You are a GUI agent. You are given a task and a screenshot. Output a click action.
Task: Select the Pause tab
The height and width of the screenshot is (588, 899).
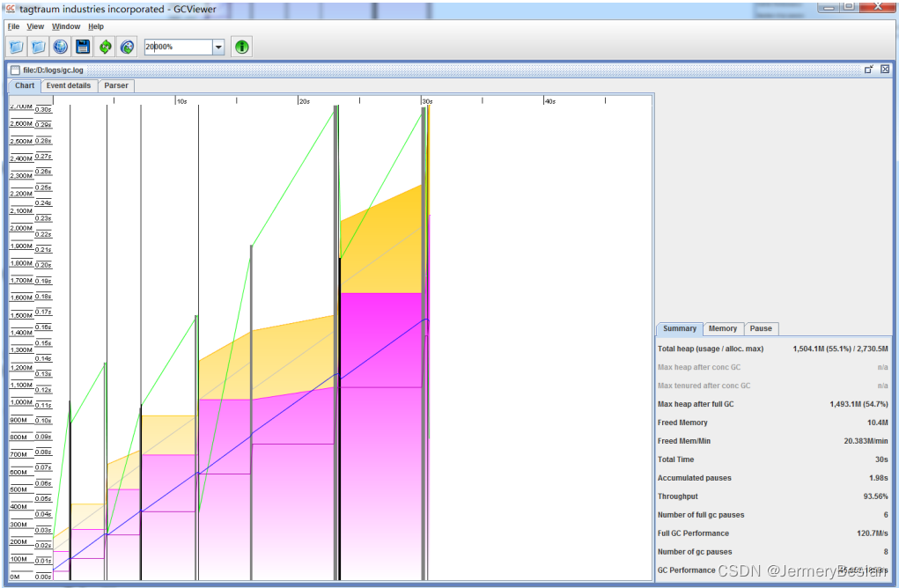761,328
